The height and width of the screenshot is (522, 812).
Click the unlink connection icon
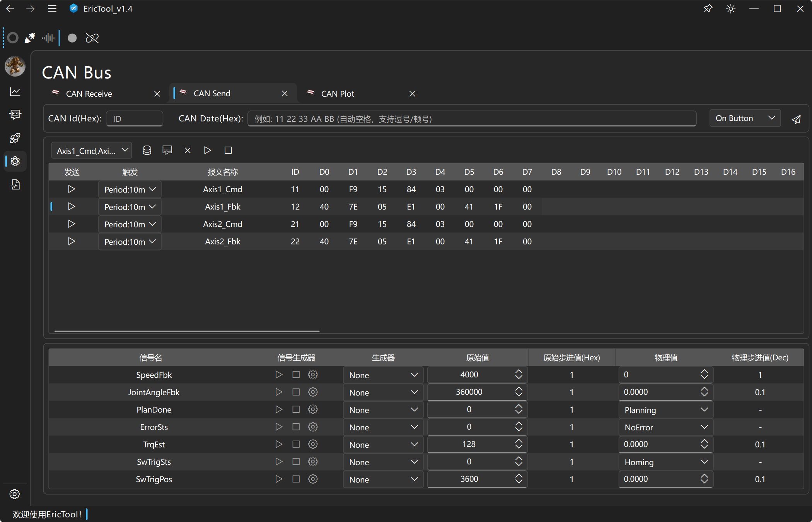[x=92, y=38]
